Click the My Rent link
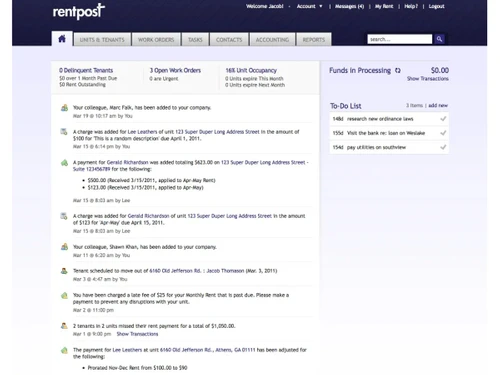 pos(384,6)
